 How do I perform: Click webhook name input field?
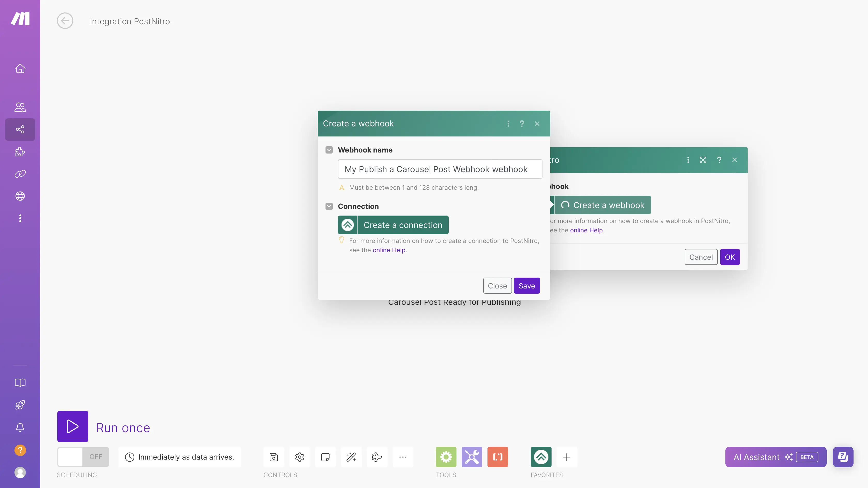tap(439, 169)
